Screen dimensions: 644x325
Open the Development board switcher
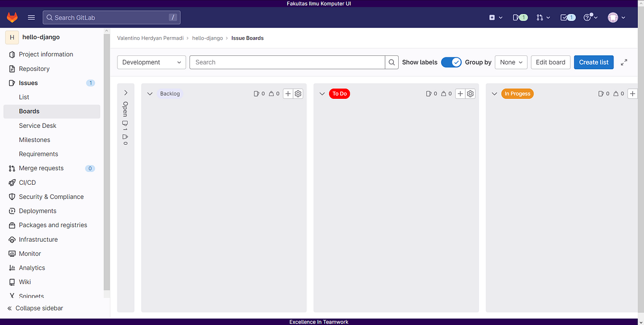point(151,62)
